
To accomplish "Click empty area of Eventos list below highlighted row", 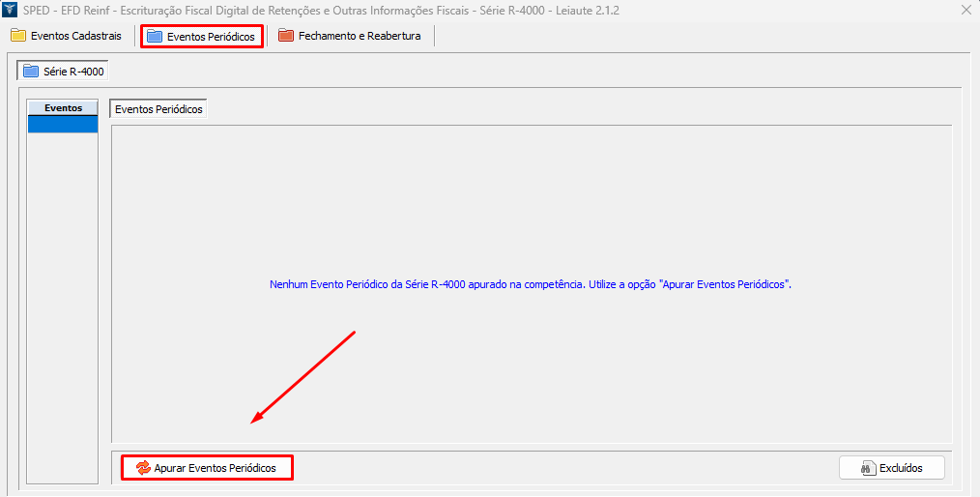I will tap(63, 290).
